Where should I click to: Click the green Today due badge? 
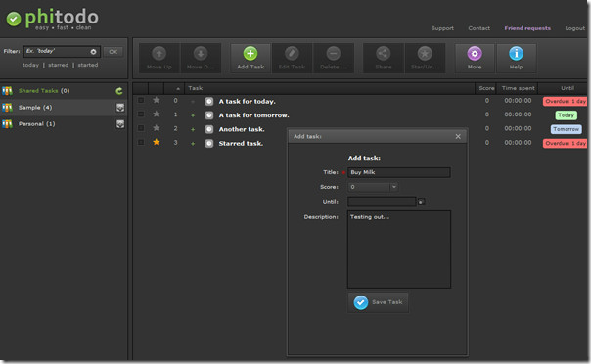[566, 115]
